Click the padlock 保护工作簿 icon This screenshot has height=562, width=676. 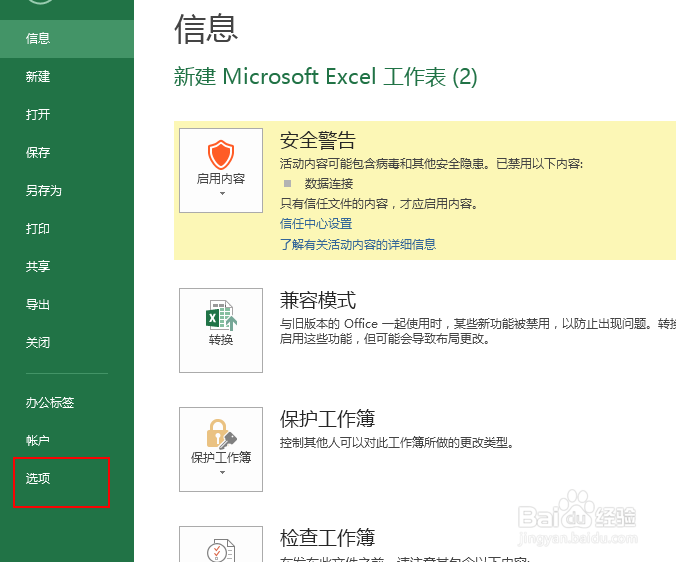click(222, 434)
